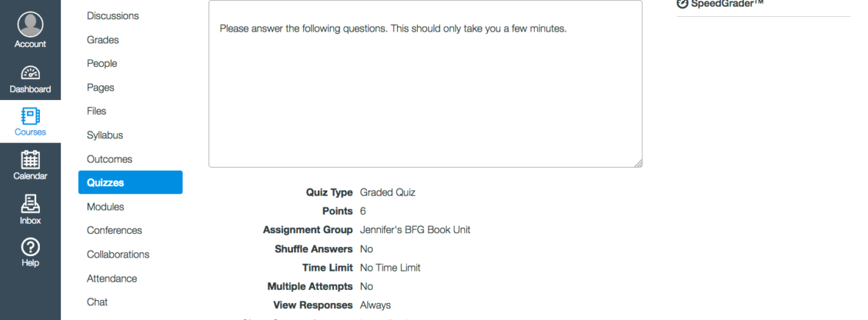The width and height of the screenshot is (868, 320).
Task: Launch the SpeedGrader icon
Action: 682,3
